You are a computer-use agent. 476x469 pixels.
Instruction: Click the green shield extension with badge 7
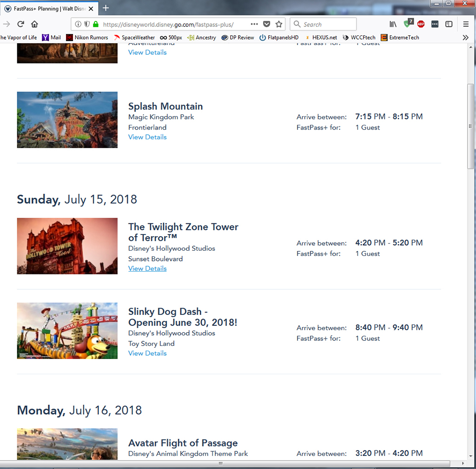coord(408,23)
